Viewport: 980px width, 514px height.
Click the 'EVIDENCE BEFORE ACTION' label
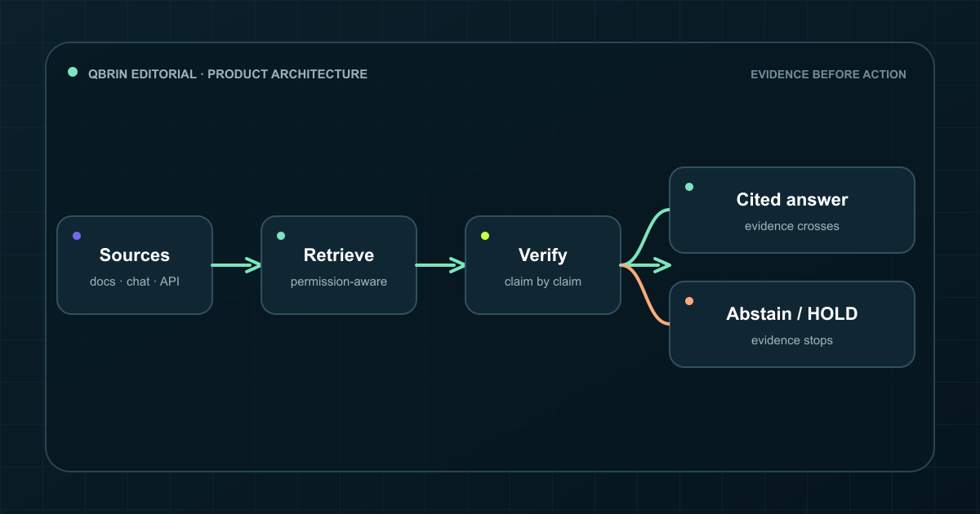828,74
